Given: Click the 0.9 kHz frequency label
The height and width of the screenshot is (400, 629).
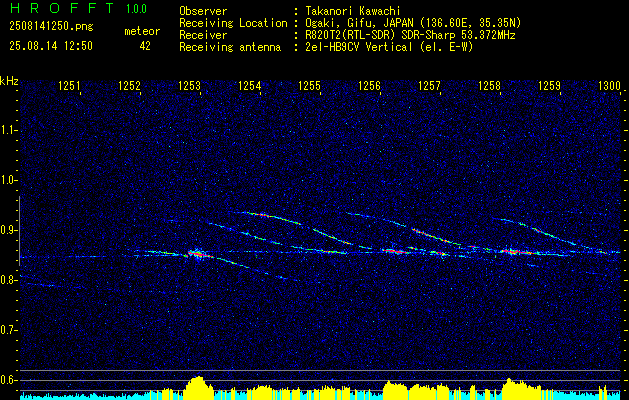Looking at the screenshot, I should pyautogui.click(x=8, y=230).
